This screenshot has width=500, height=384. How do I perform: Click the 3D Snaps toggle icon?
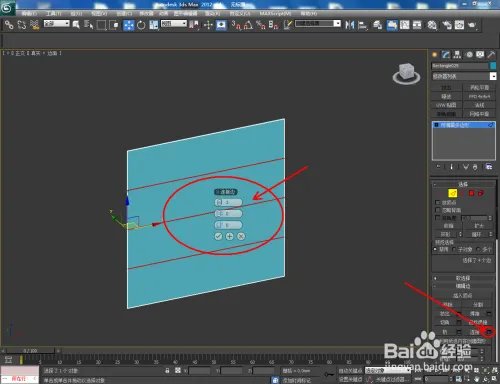[236, 25]
